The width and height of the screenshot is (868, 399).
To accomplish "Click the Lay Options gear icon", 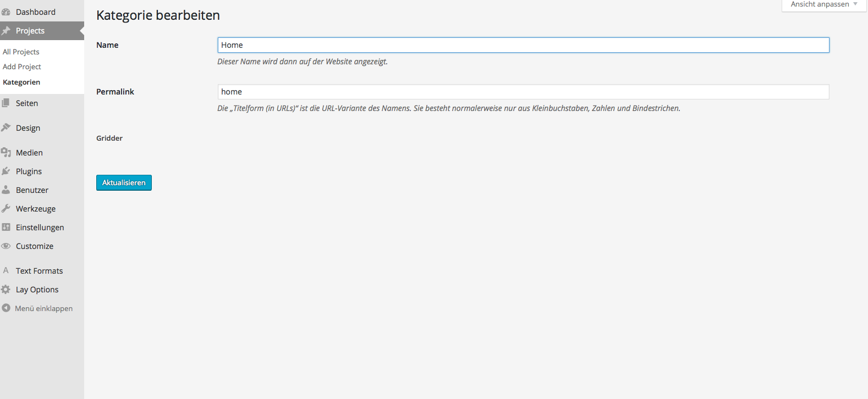I will click(x=6, y=289).
